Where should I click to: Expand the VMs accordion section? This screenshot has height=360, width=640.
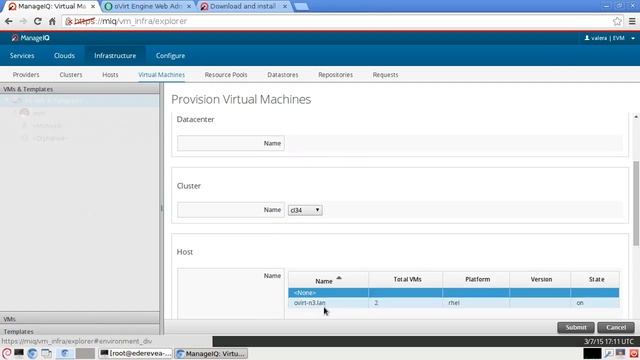pos(80,319)
